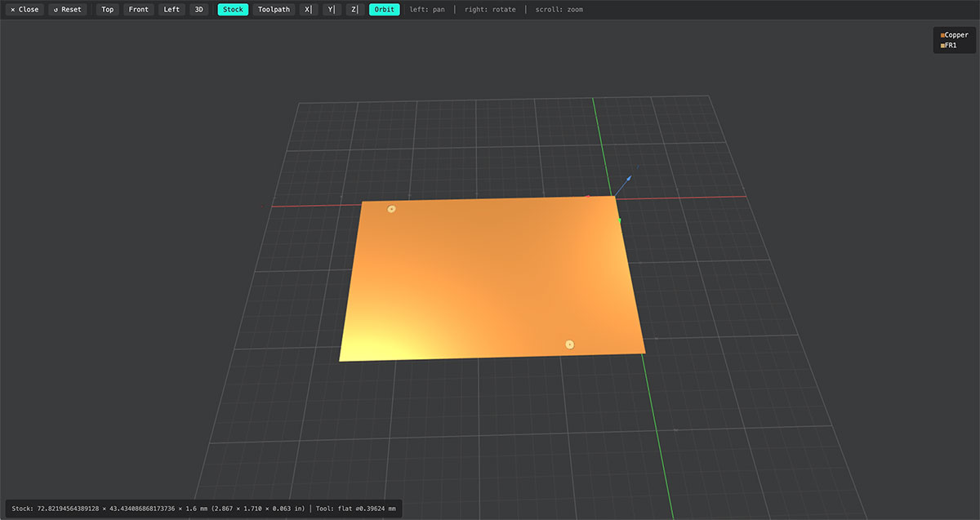980x520 pixels.
Task: Reset the camera view
Action: pyautogui.click(x=68, y=10)
